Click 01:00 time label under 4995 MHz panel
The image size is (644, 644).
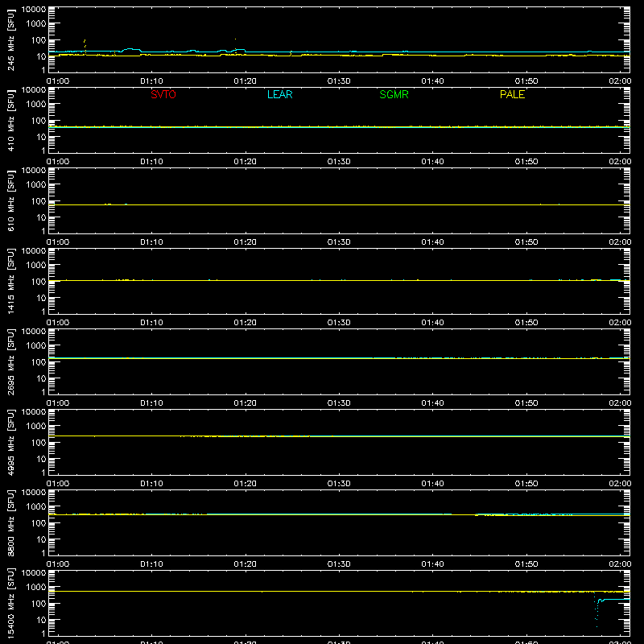tap(58, 484)
